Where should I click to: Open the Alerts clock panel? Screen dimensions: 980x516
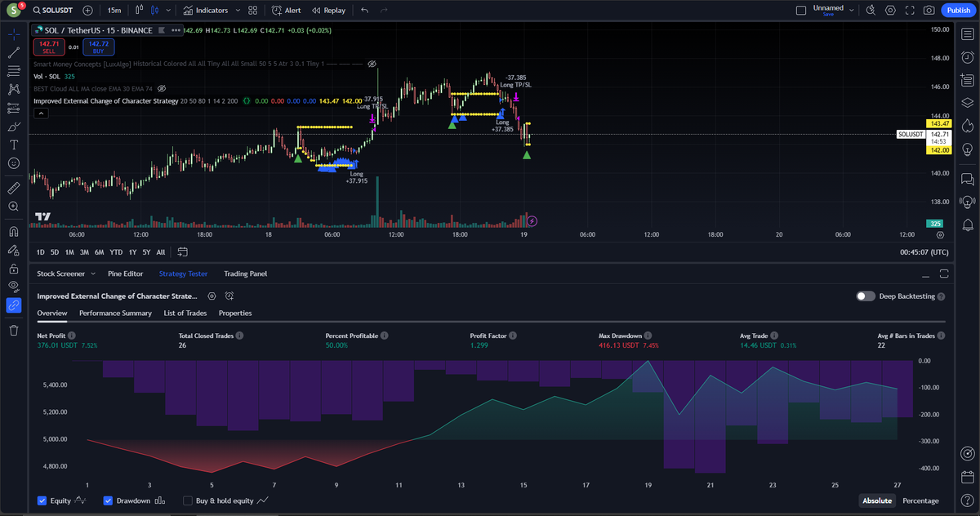pos(968,57)
